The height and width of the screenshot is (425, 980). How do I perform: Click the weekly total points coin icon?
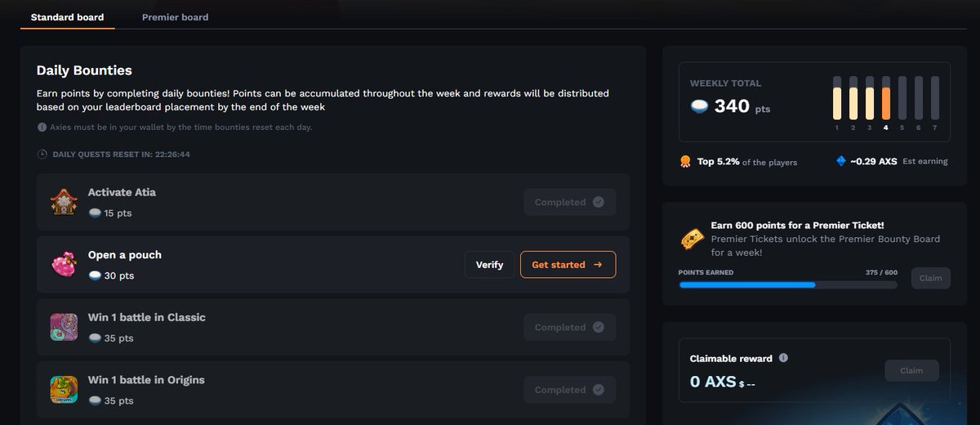tap(699, 106)
